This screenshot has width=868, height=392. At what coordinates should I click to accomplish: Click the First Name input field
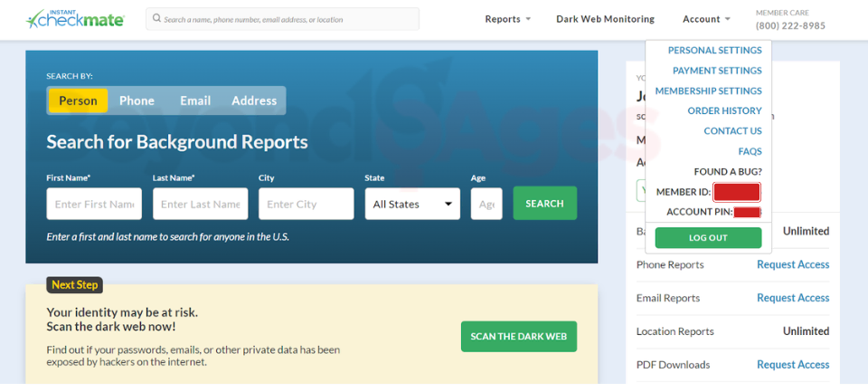pos(94,204)
